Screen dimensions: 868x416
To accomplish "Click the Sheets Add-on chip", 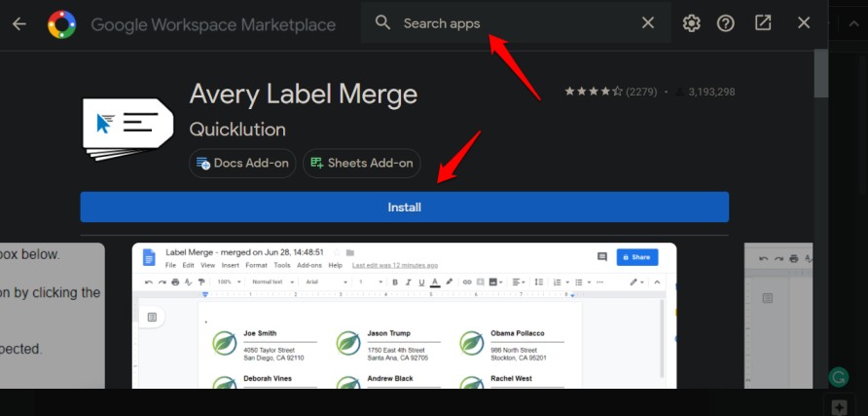I will pos(361,163).
